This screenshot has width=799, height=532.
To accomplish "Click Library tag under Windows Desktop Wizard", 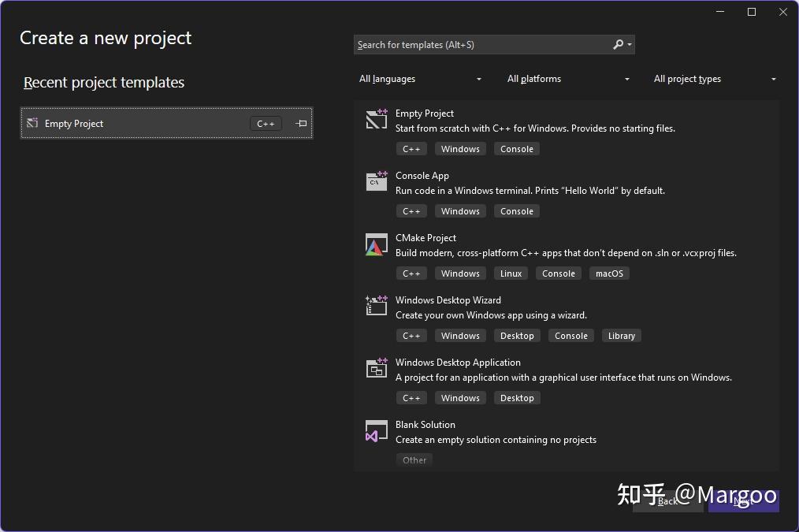I will click(621, 336).
